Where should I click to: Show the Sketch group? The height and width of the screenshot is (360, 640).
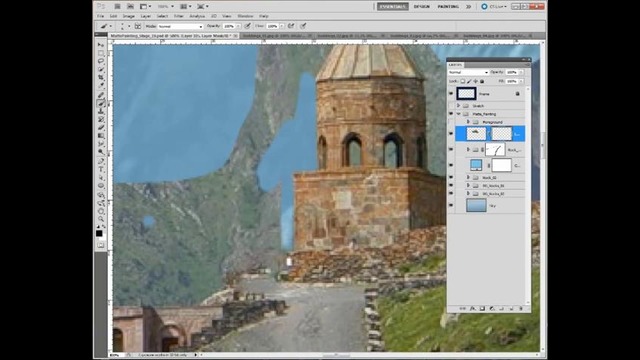point(451,106)
